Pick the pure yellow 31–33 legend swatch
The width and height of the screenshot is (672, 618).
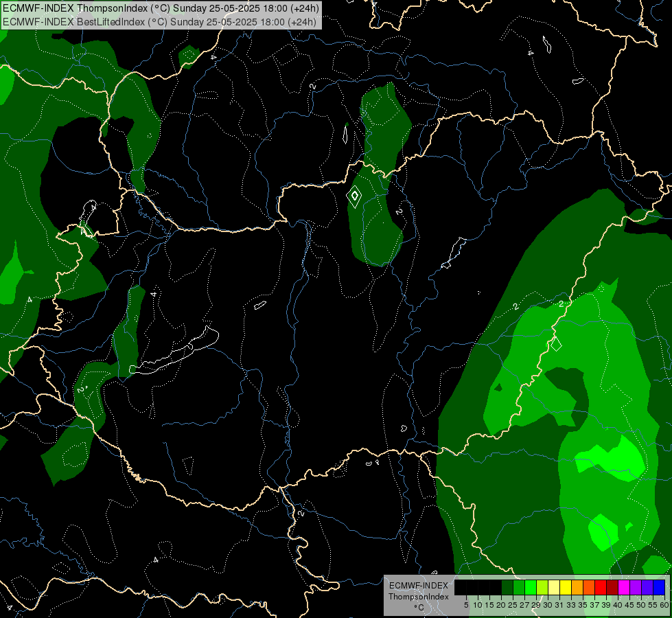(566, 587)
